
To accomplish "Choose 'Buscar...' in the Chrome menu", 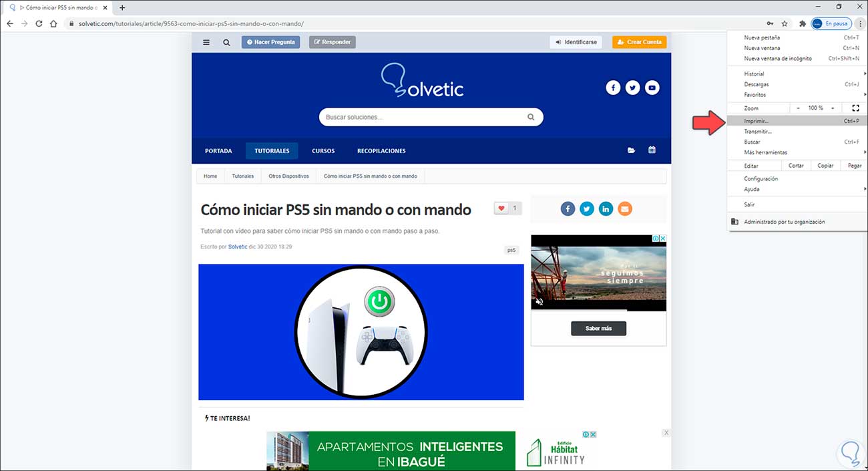I will [797, 142].
